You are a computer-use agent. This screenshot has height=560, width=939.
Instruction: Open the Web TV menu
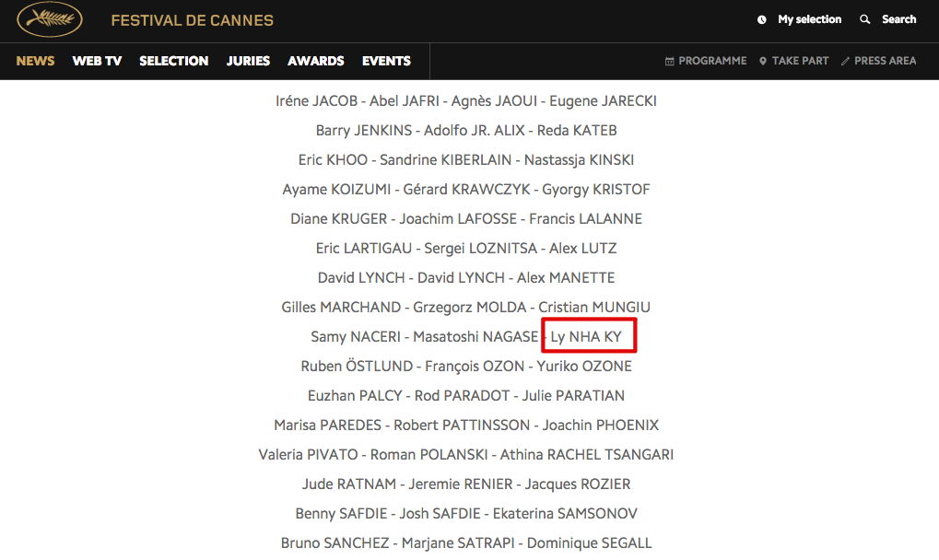coord(97,61)
